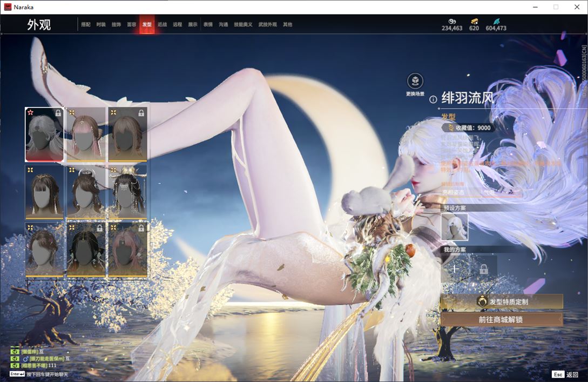This screenshot has width=588, height=382.
Task: Click the Esc 返回 back button
Action: (565, 374)
